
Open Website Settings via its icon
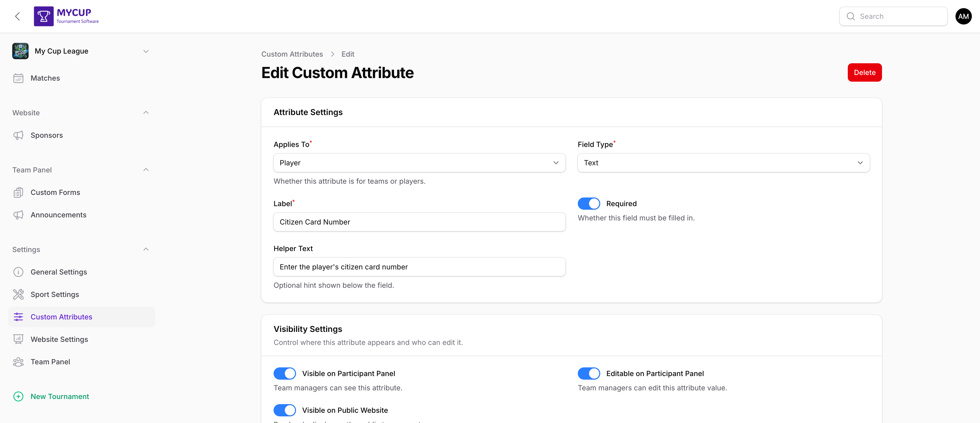click(19, 339)
